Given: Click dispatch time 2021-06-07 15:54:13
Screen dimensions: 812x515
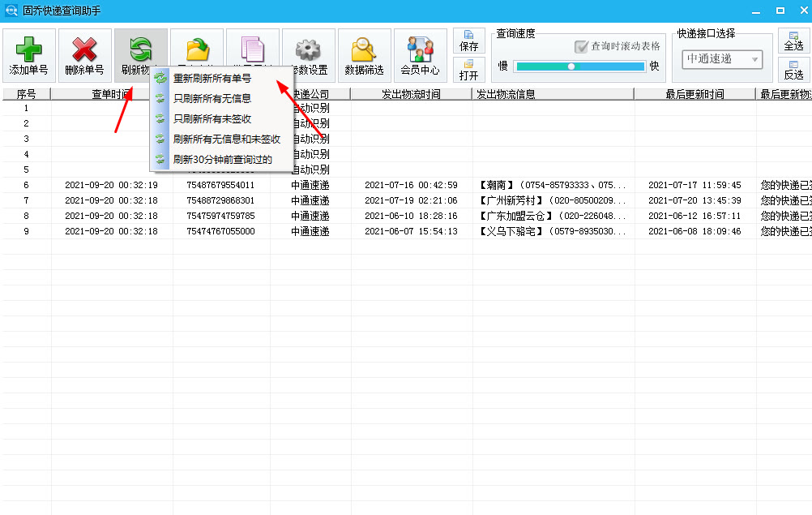Looking at the screenshot, I should [411, 231].
